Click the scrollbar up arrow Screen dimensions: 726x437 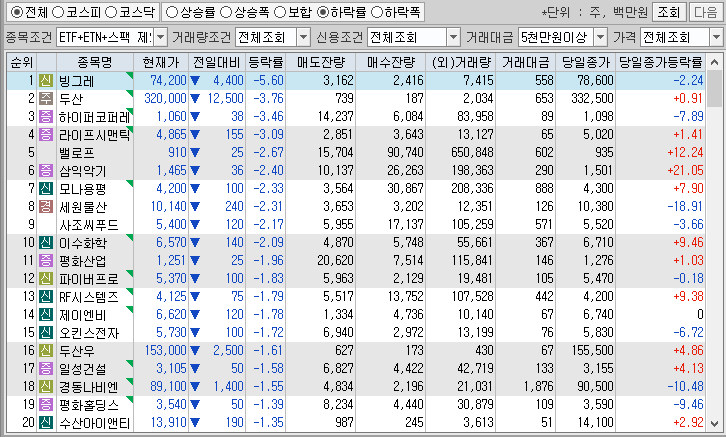[714, 62]
